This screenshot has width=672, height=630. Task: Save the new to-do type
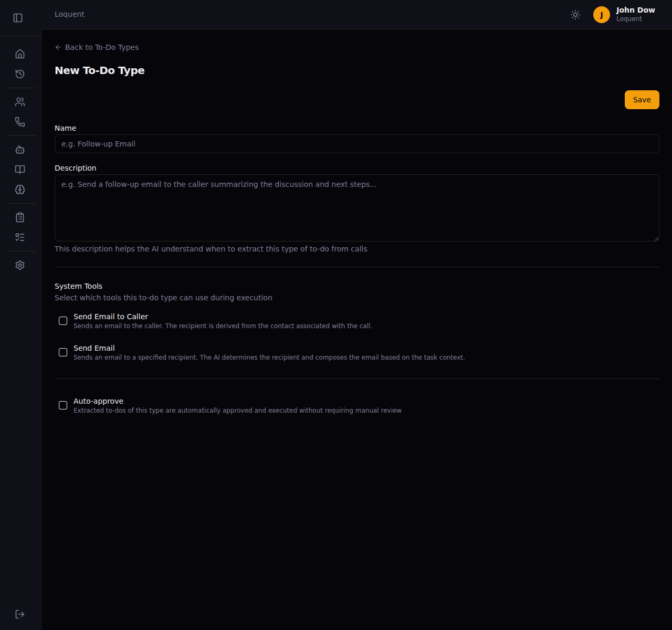(642, 99)
